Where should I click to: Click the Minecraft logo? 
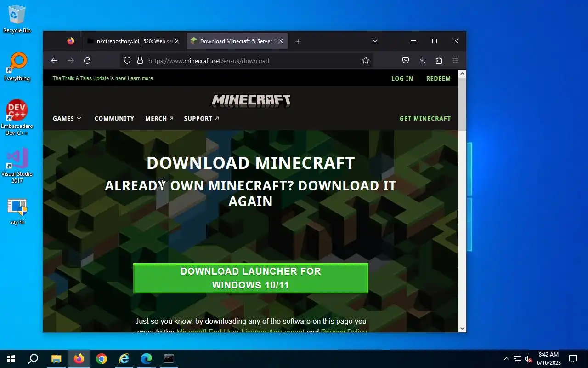(251, 101)
